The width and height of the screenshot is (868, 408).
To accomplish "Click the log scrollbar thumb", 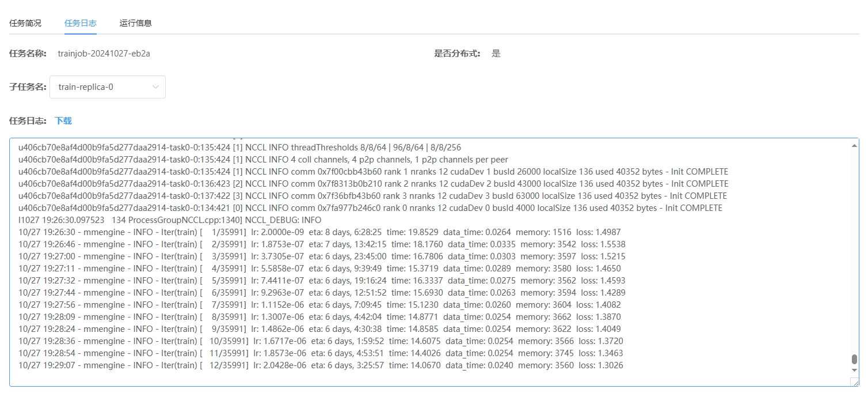I will click(854, 359).
